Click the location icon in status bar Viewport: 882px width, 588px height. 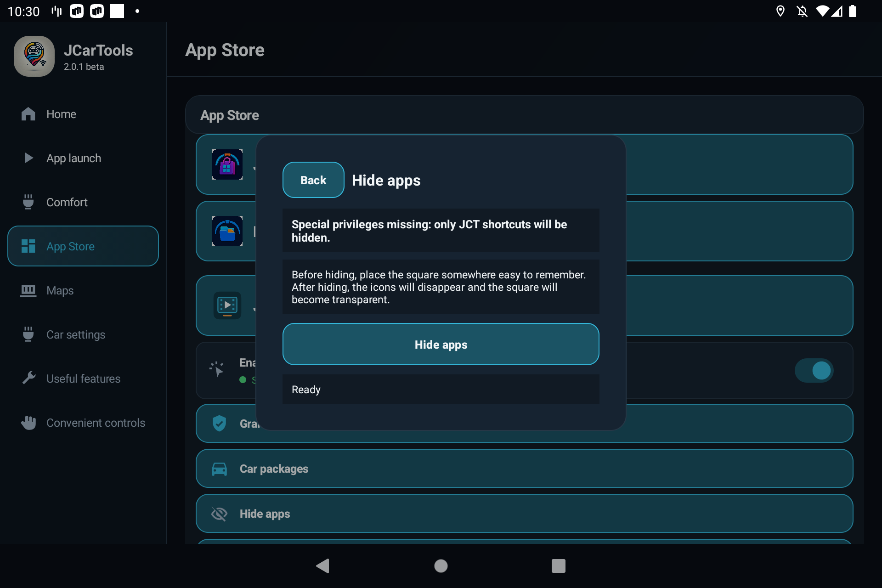(x=780, y=11)
